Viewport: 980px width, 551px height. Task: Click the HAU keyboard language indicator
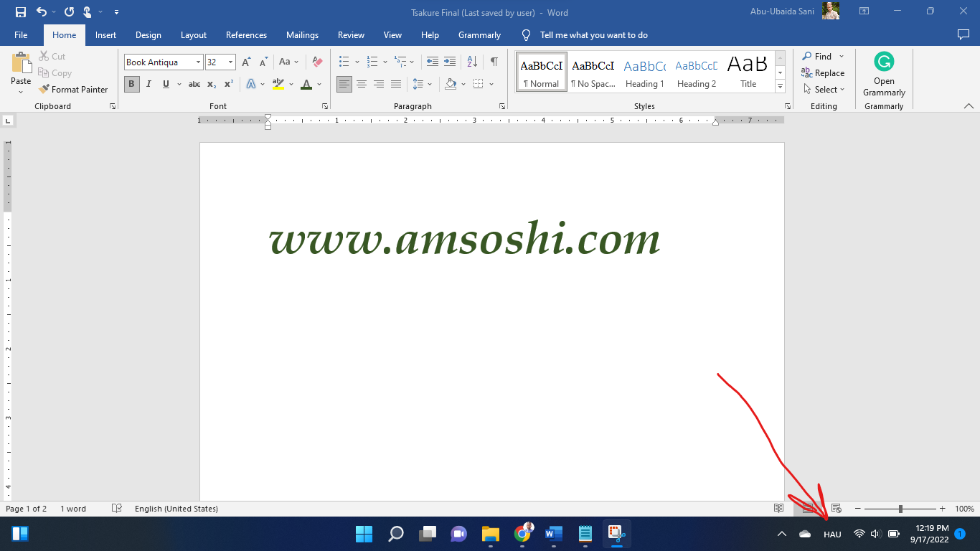832,534
